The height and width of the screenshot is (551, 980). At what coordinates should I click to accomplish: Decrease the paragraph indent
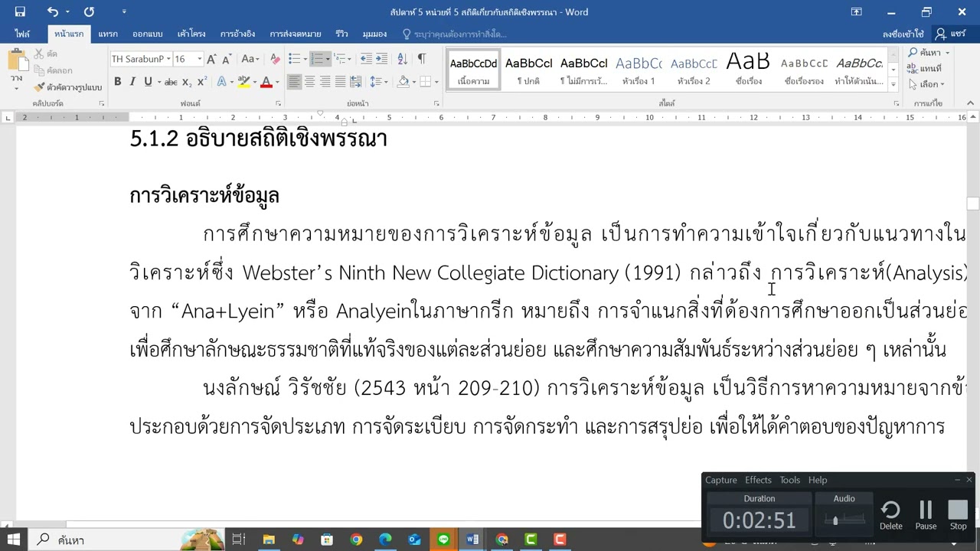tap(366, 59)
